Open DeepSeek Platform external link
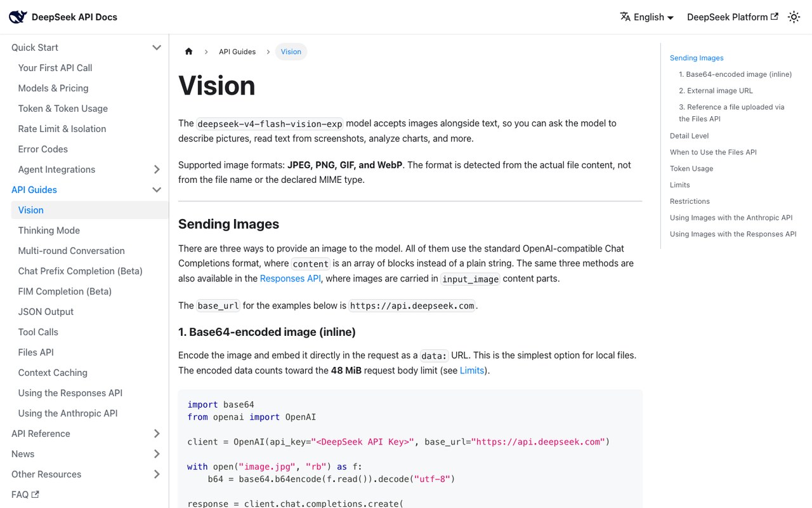 click(733, 17)
